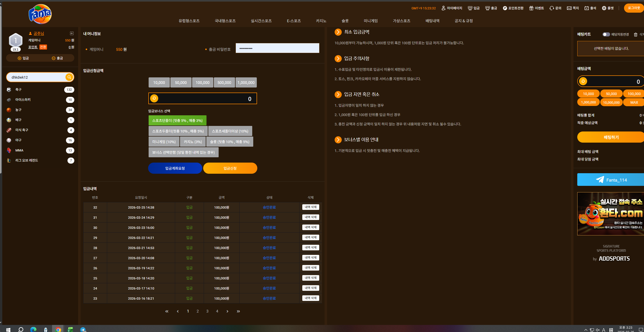Select the 스포츠단폴더 deposit bonus option
This screenshot has height=332, width=644.
pos(177,120)
